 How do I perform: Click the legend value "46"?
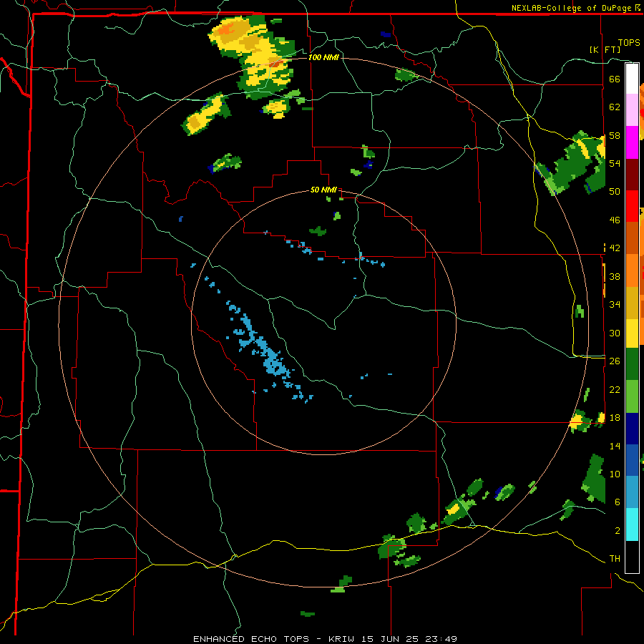click(615, 220)
